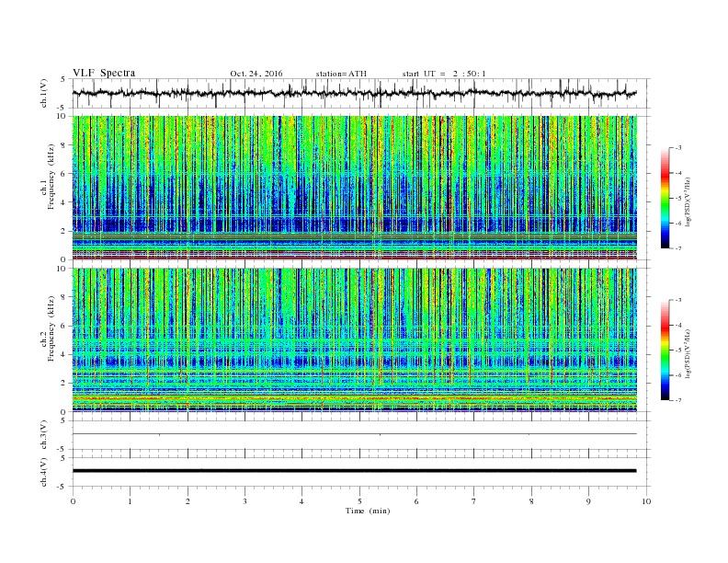
Task: Click time axis tick label "8"
Action: click(x=531, y=501)
